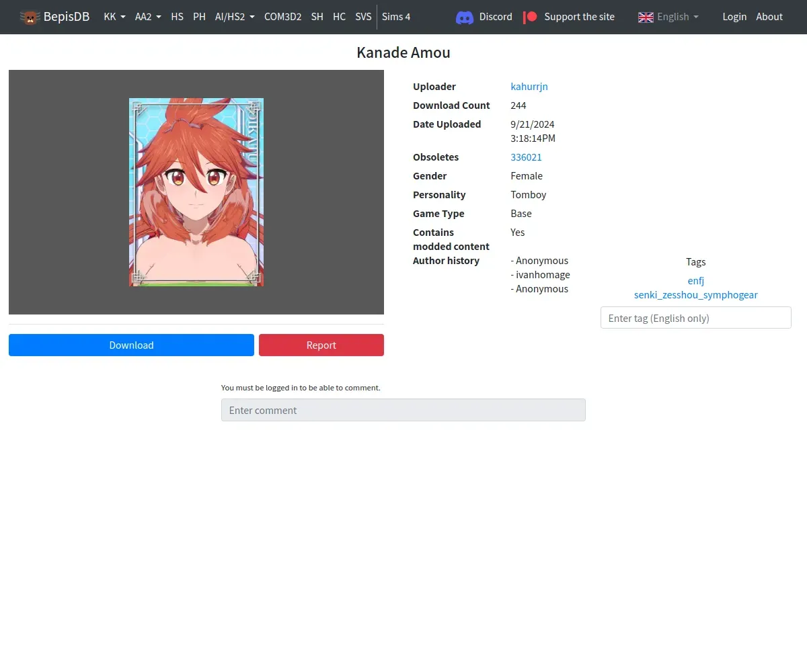
Task: Click the UK flag language icon
Action: (x=646, y=17)
